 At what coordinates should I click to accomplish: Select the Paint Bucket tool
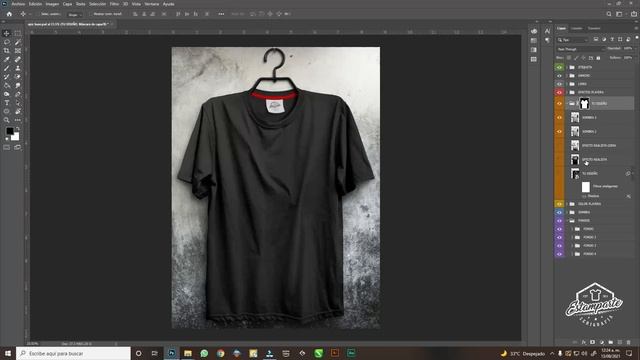(7, 85)
